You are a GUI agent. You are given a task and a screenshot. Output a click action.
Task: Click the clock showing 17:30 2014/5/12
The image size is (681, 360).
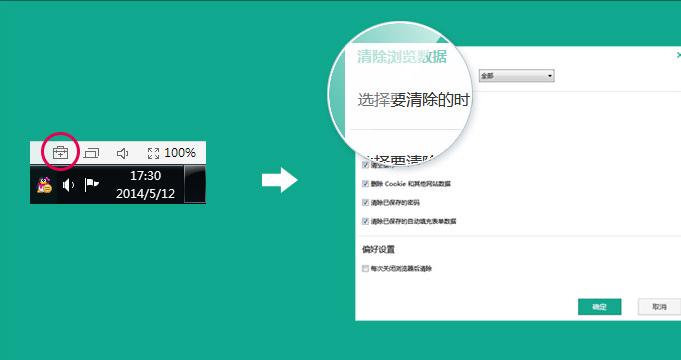tap(145, 185)
